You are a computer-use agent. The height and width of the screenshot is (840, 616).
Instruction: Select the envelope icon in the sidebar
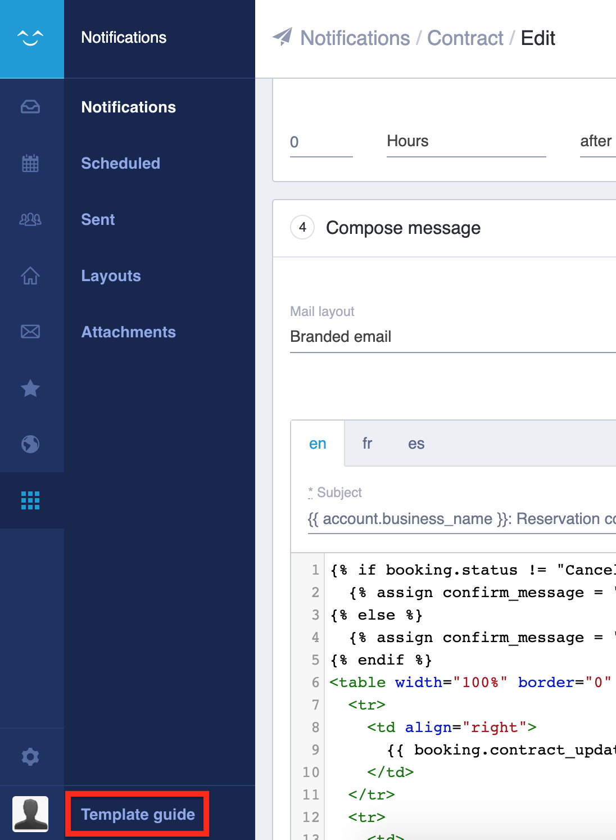tap(31, 332)
